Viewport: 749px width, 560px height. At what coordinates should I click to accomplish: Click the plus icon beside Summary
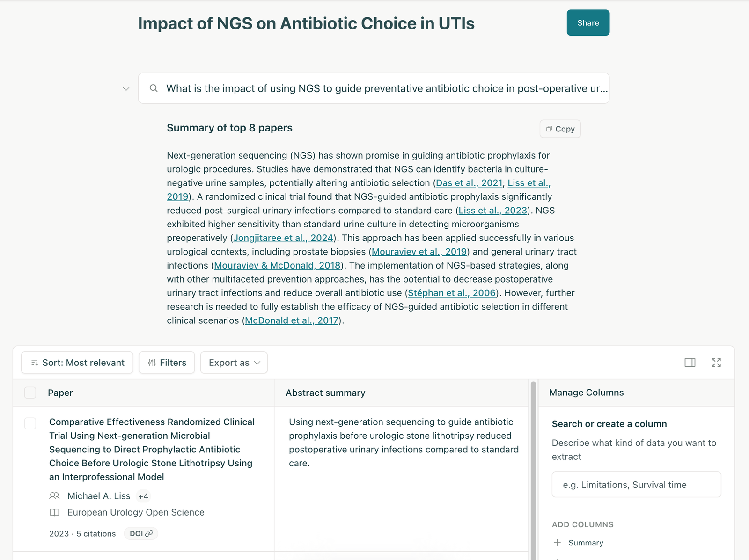pyautogui.click(x=557, y=543)
